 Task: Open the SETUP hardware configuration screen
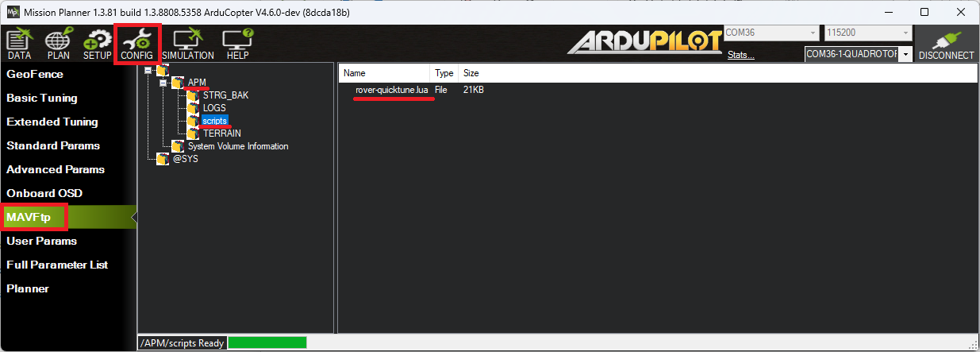click(98, 44)
